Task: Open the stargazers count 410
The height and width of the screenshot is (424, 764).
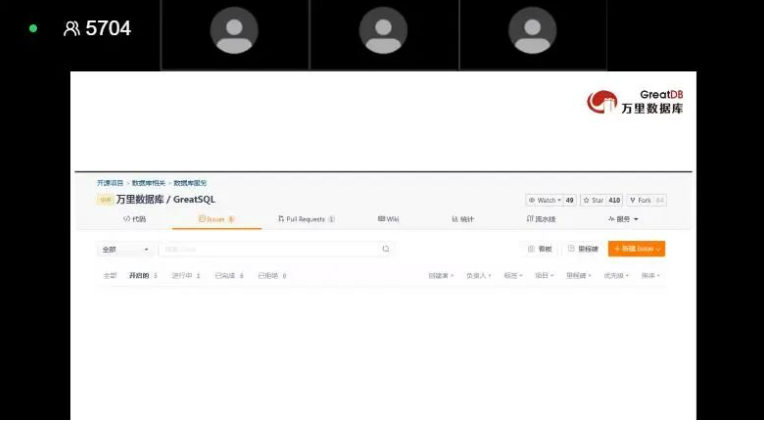Action: (614, 200)
